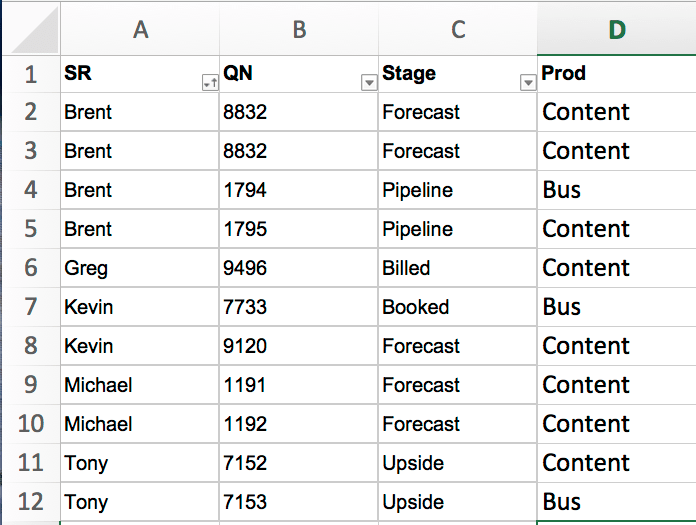Select Upside cell in row 11
This screenshot has width=696, height=525.
click(458, 463)
